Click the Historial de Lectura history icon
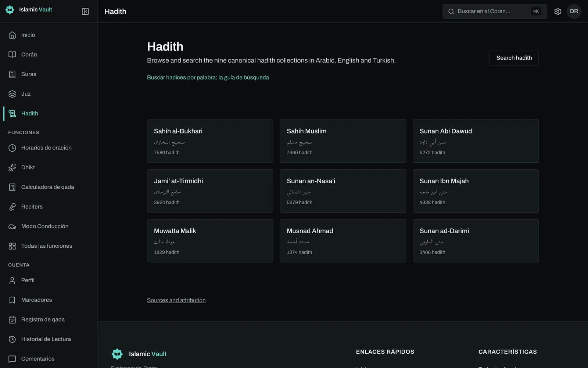Image resolution: width=588 pixels, height=368 pixels. (12, 339)
